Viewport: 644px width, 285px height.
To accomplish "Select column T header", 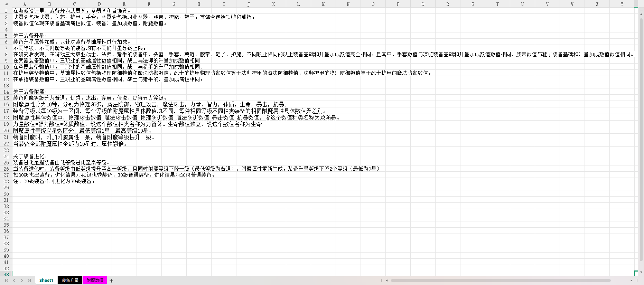I will pos(497,4).
